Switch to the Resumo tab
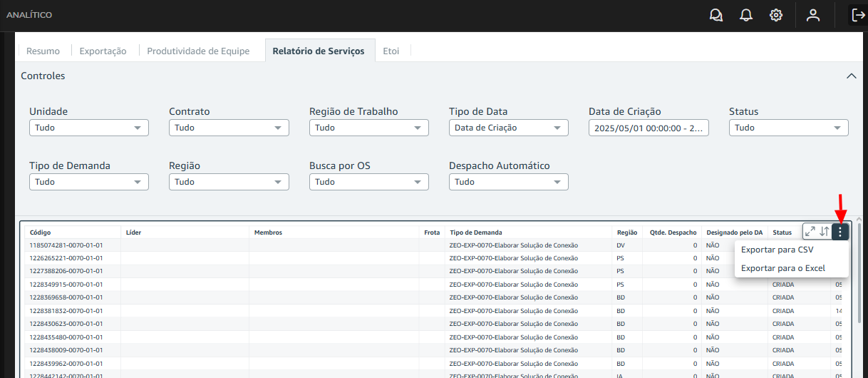This screenshot has width=868, height=378. coord(43,51)
